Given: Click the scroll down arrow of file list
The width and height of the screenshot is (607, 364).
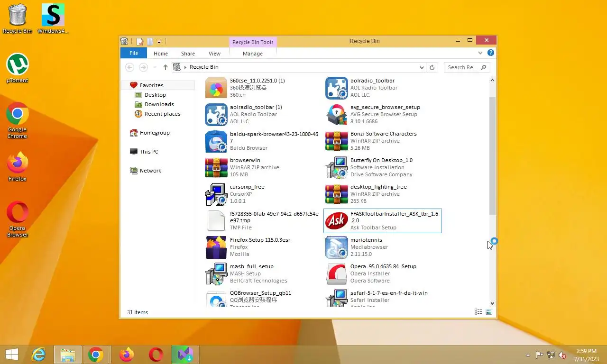Looking at the screenshot, I should [x=492, y=303].
